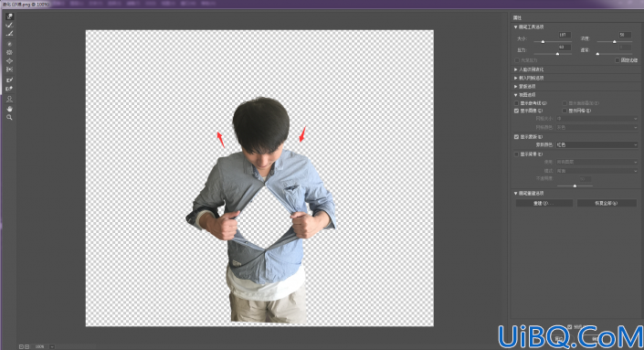Select the Bloat tool
644x350 pixels.
pos(9,61)
